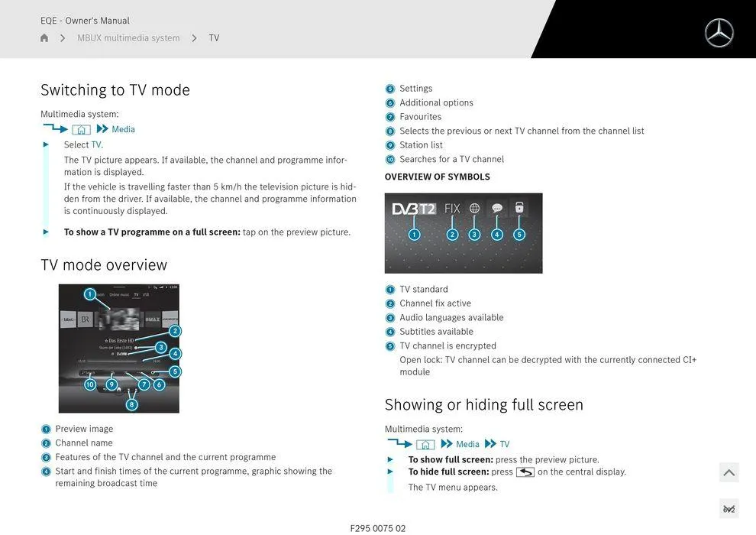Click the CO2 icon button at bottom right
The image size is (756, 535).
pyautogui.click(x=729, y=509)
